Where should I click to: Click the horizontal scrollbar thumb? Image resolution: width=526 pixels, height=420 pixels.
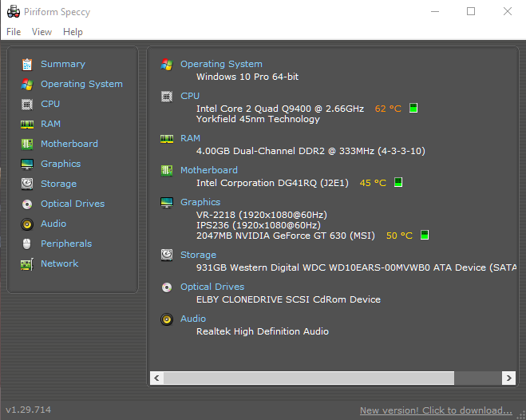pos(309,378)
